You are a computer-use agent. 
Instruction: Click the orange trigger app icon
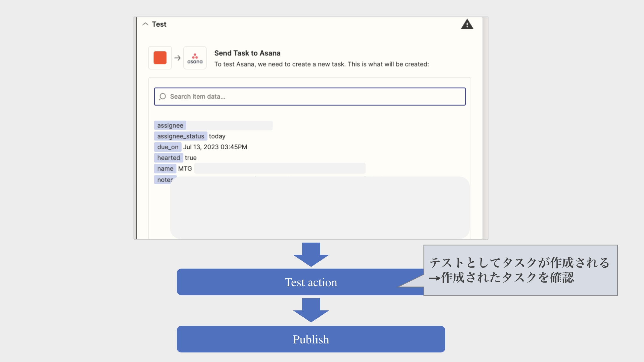point(160,58)
